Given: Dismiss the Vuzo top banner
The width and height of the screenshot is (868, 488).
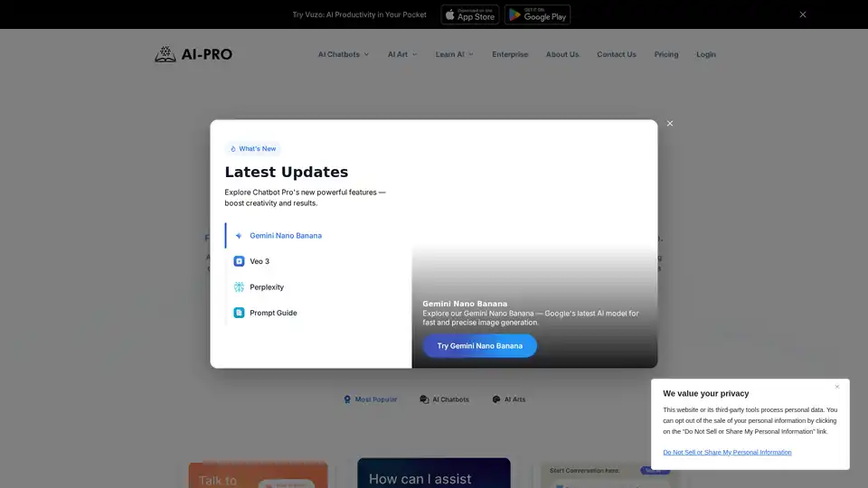Looking at the screenshot, I should [802, 14].
